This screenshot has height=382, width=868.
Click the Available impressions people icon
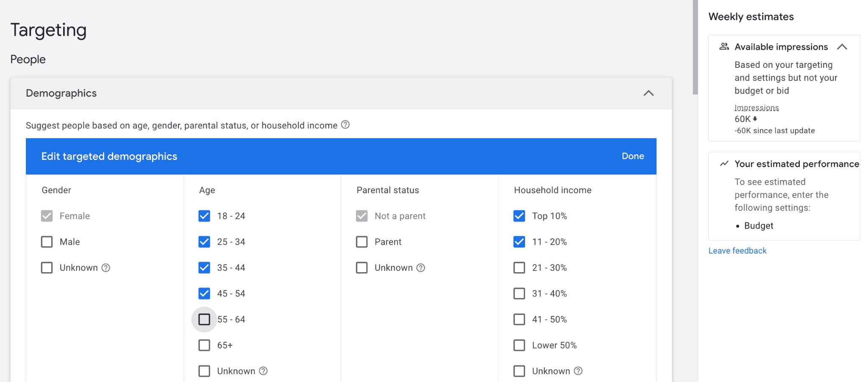coord(724,47)
